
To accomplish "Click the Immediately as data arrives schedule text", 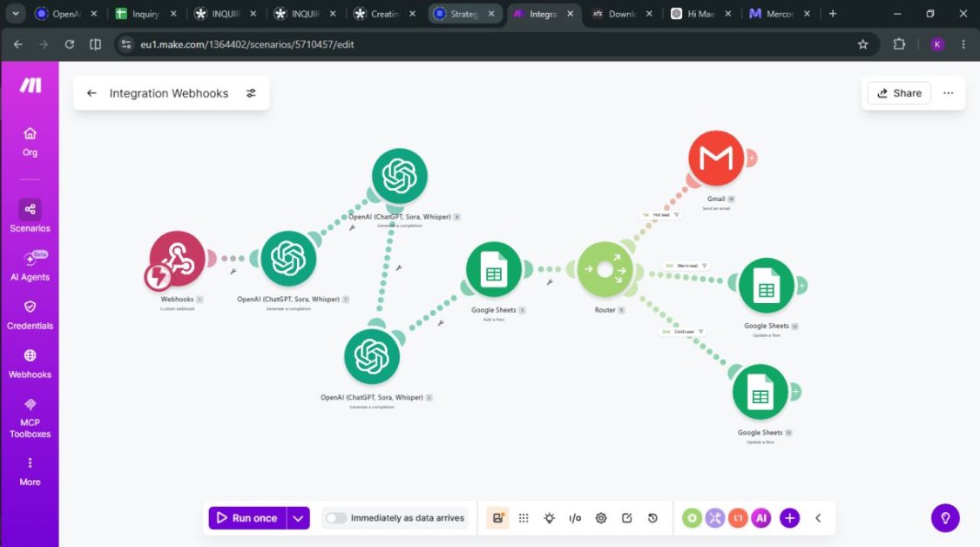I will point(408,518).
